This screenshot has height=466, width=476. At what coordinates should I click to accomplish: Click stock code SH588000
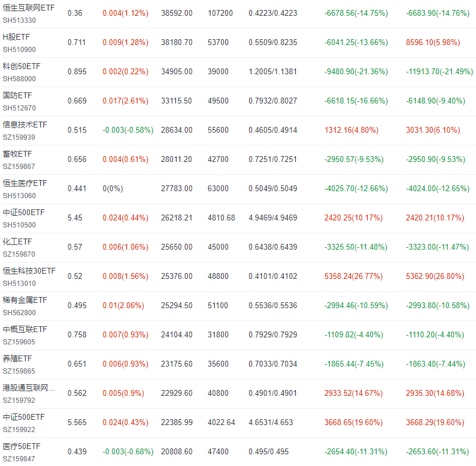(x=19, y=78)
